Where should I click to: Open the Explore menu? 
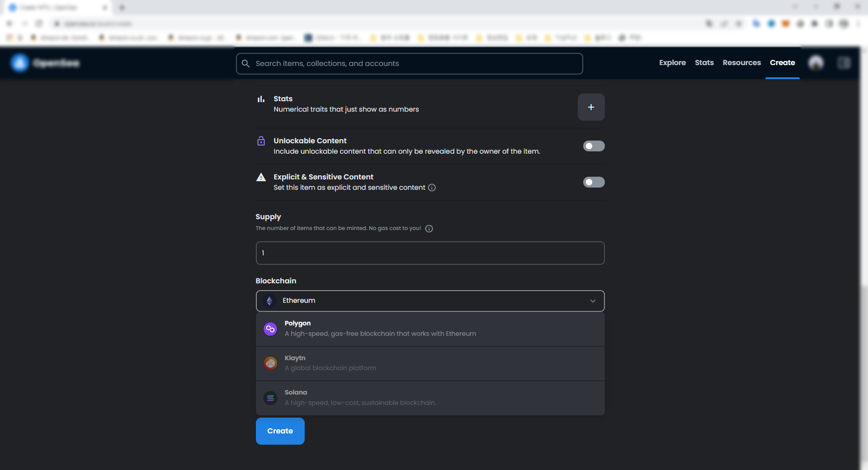(x=672, y=63)
